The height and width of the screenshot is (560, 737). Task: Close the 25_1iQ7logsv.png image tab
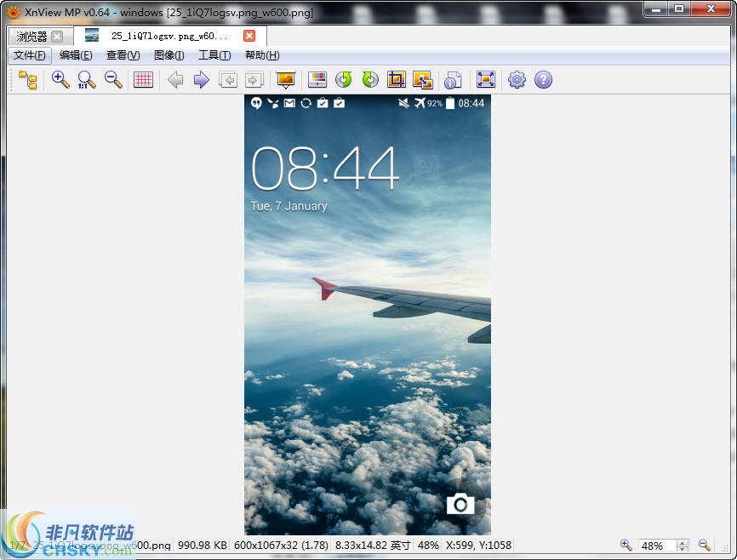pyautogui.click(x=249, y=36)
